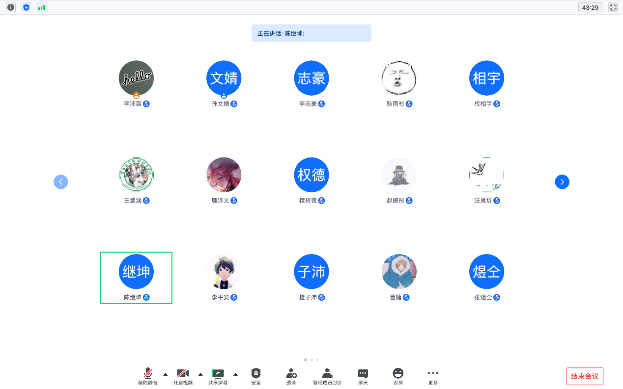Viewport: 623px width, 389px height.
Task: Expand the microphone audio options arrow
Action: (x=165, y=374)
